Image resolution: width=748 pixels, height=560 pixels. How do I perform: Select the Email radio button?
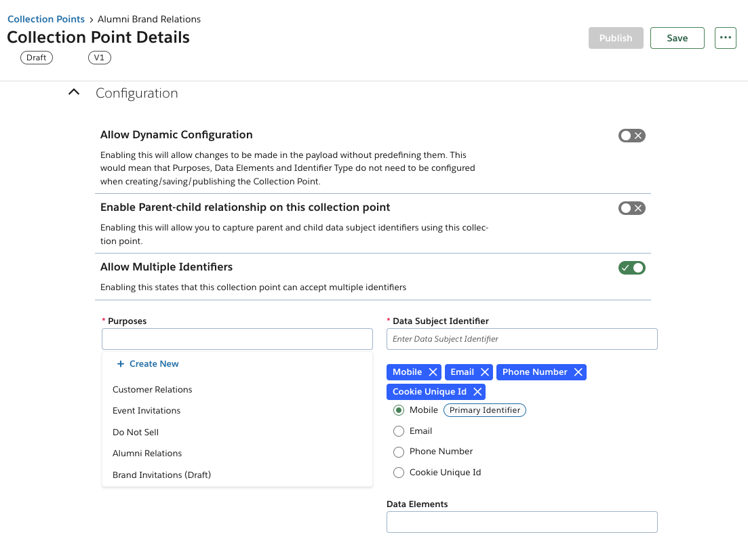pyautogui.click(x=399, y=431)
